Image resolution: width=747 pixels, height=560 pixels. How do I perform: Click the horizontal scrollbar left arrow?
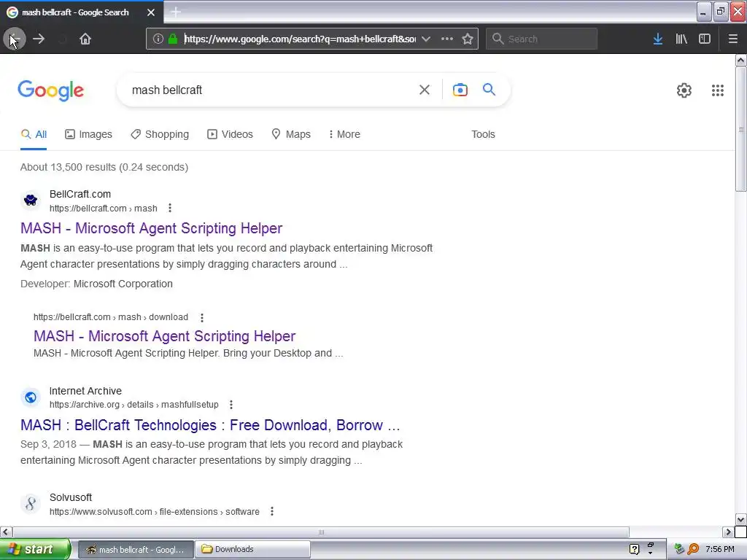(6, 532)
